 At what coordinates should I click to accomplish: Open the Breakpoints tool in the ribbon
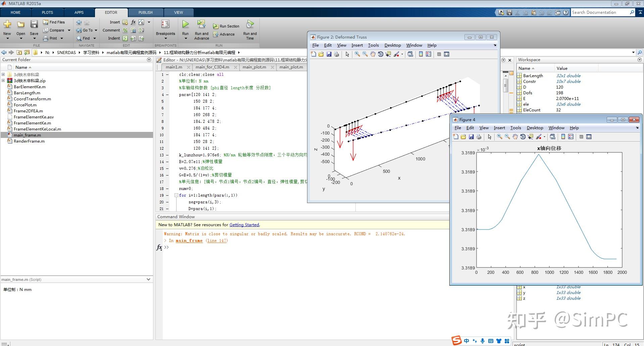(x=165, y=24)
